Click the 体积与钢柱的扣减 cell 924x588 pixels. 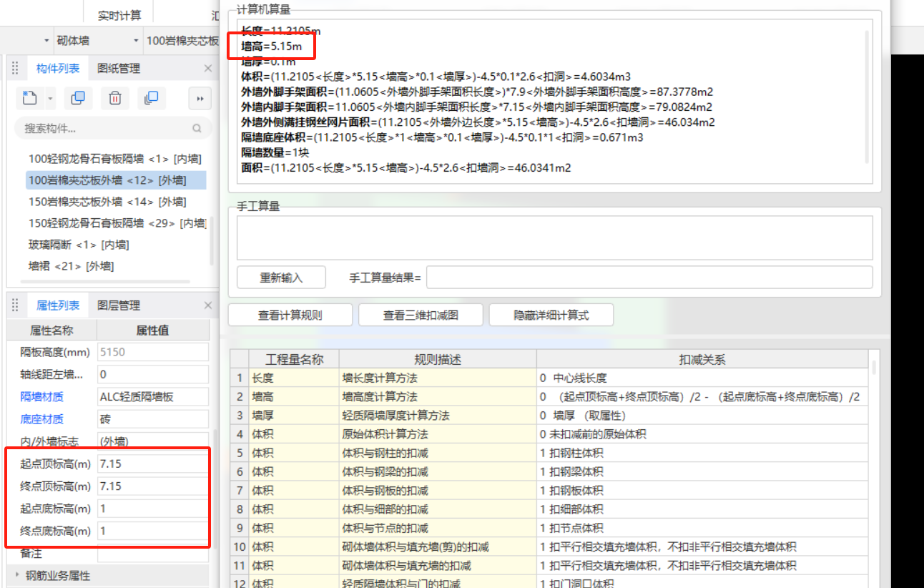(438, 453)
